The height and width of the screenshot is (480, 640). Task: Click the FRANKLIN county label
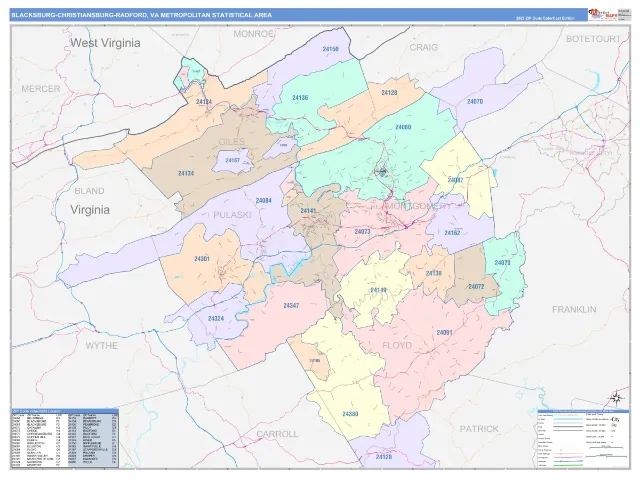tap(574, 309)
